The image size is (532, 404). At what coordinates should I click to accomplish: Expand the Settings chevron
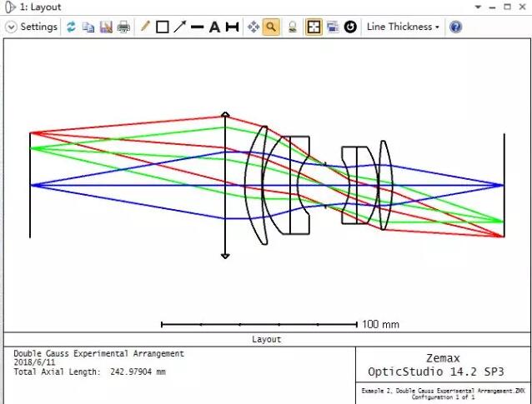[x=11, y=27]
